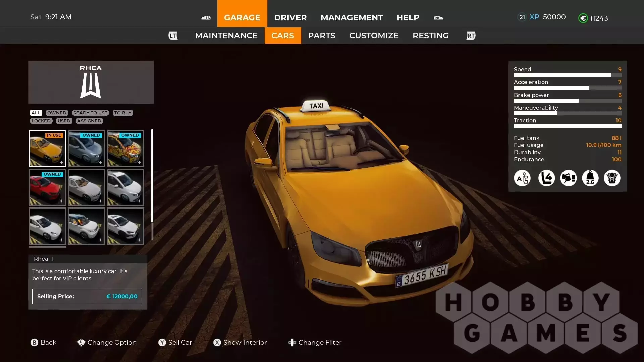This screenshot has width=644, height=362.
Task: Select the red owned car thumbnail
Action: click(x=47, y=187)
